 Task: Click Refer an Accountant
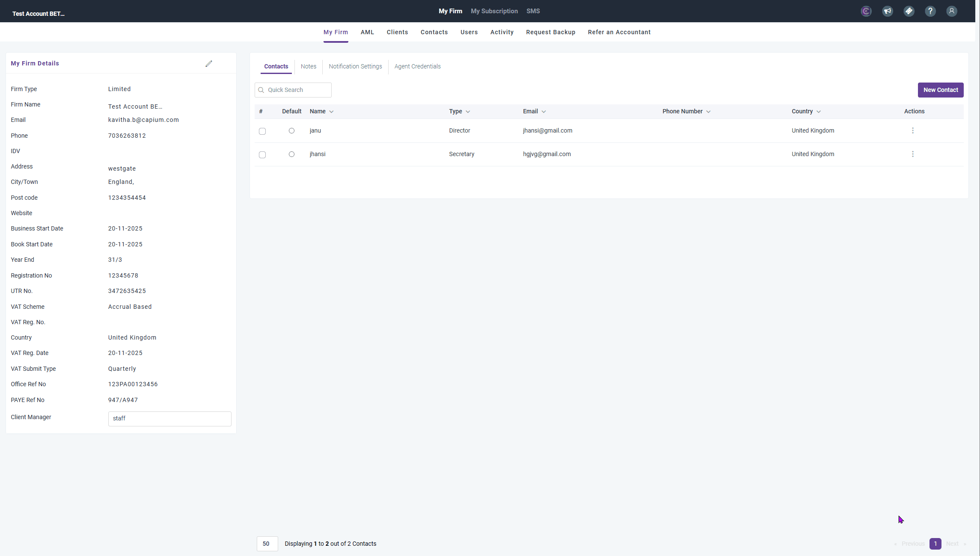[x=619, y=32]
